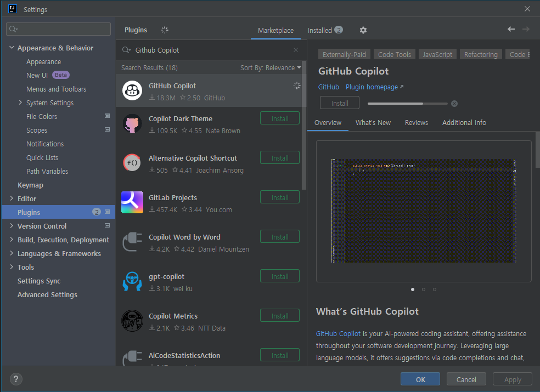
Task: Open the Plugin homepage link
Action: pos(374,87)
